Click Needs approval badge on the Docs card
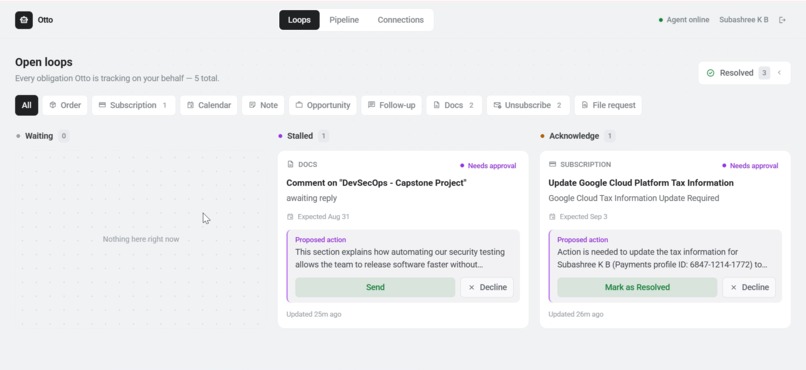Viewport: 806px width, 370px height. click(488, 165)
